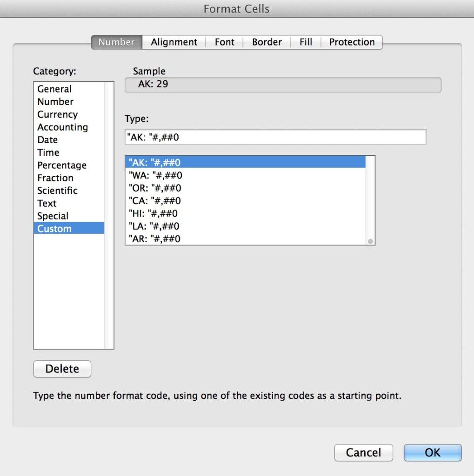Select the Percentage category
474x476 pixels.
62,165
